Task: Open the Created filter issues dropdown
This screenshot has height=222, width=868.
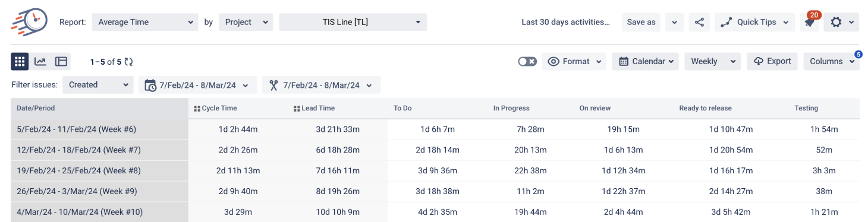Action: click(98, 85)
